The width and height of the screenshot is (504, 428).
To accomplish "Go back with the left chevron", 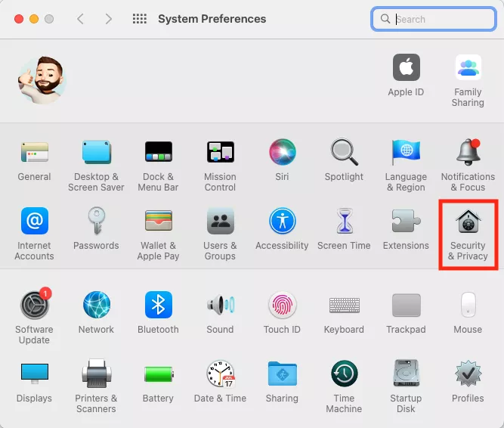I will click(80, 19).
